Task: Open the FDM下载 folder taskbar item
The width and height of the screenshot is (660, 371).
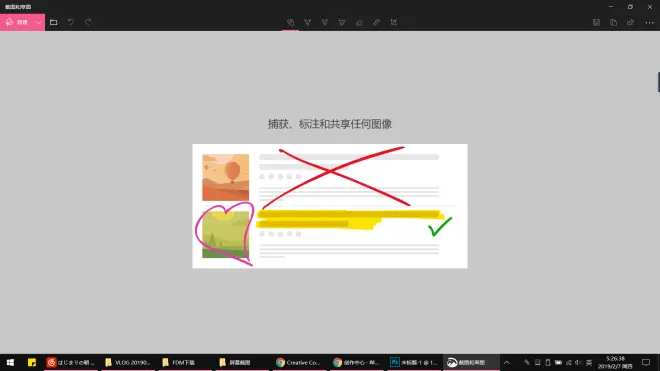Action: click(185, 362)
